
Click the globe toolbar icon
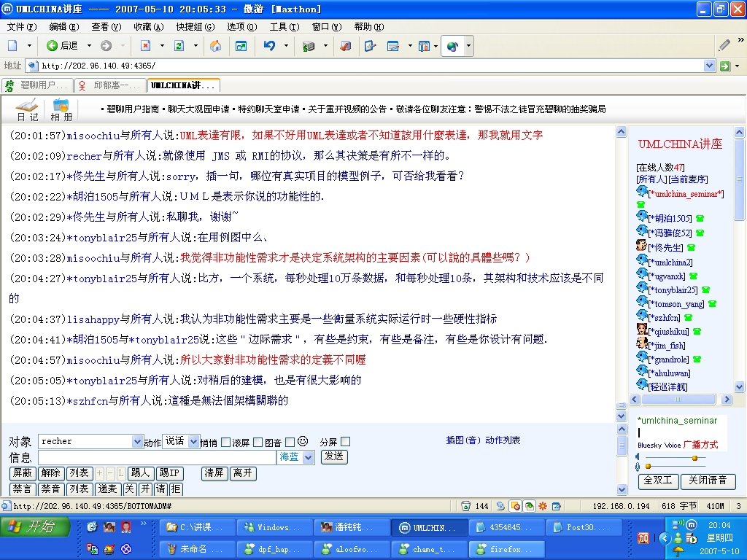click(452, 46)
